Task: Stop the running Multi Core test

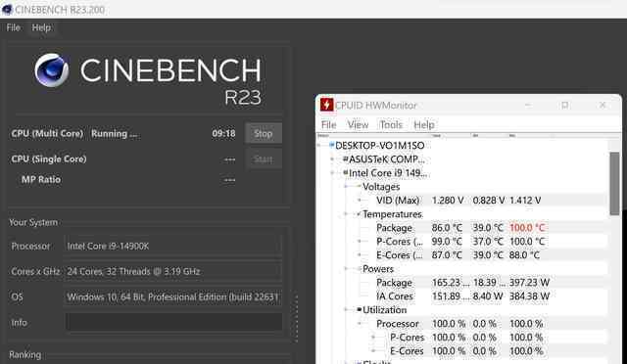Action: point(264,133)
